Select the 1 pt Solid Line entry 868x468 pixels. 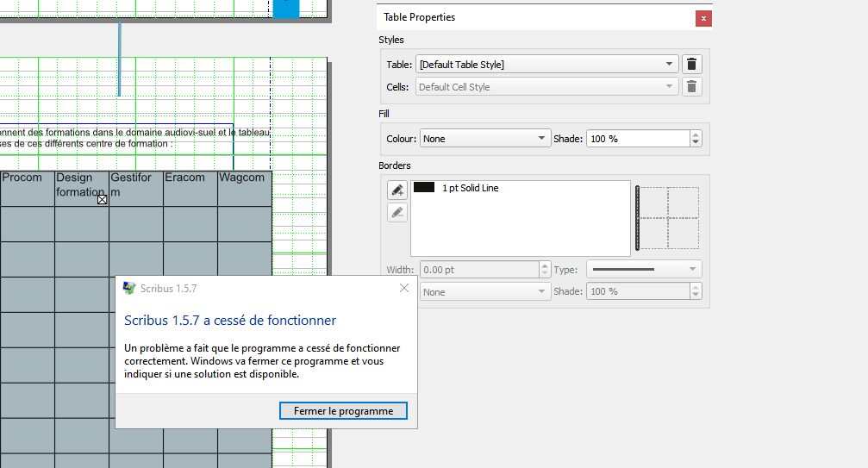(470, 188)
